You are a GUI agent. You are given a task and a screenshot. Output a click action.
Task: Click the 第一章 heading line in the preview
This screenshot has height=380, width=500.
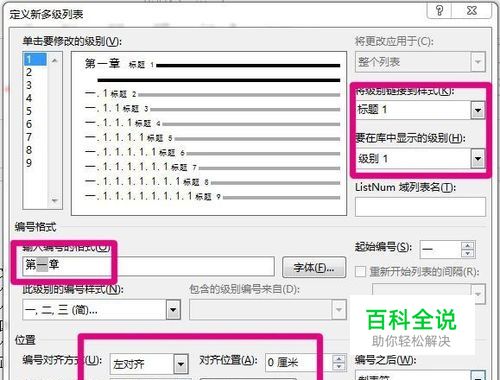[212, 64]
